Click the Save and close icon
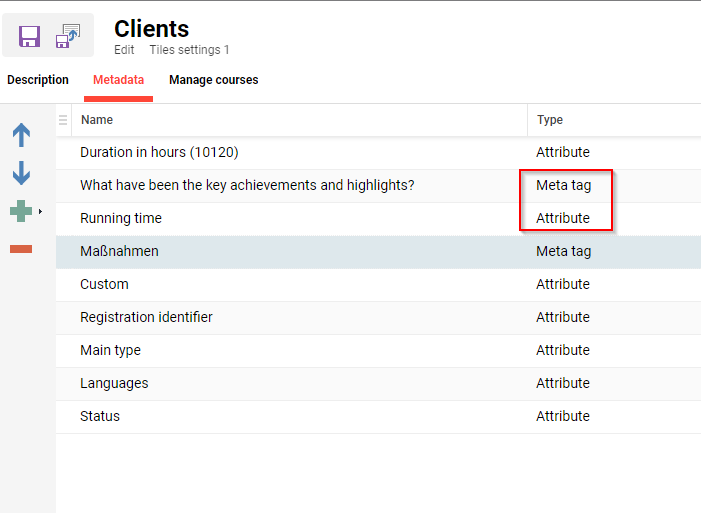 coord(68,36)
